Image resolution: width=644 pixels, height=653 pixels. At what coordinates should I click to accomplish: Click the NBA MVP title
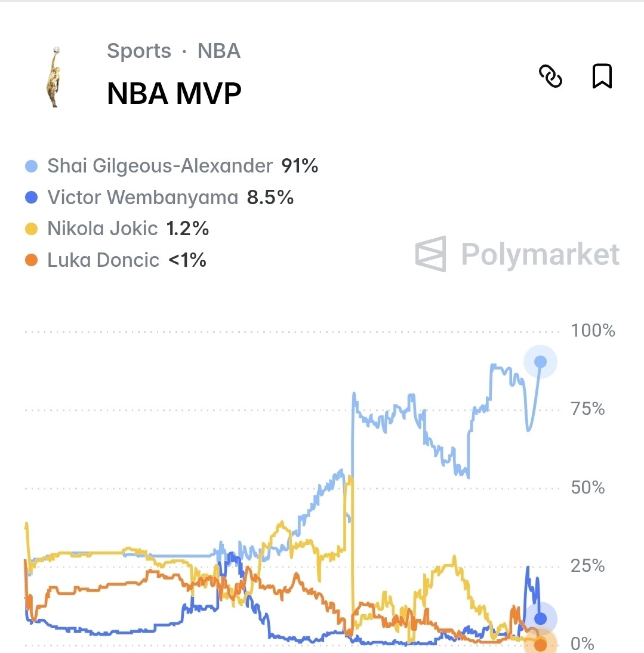coord(174,94)
